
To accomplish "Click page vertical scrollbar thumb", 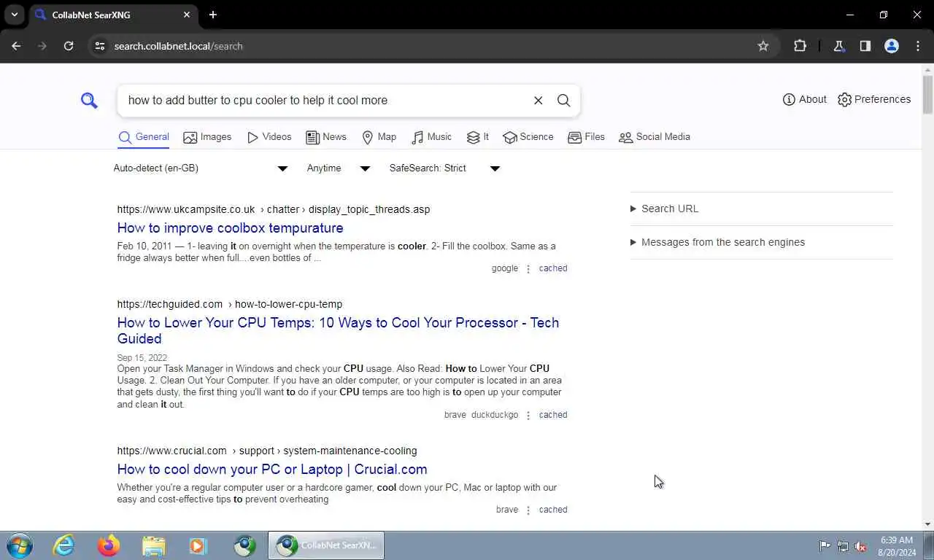I will click(x=927, y=95).
